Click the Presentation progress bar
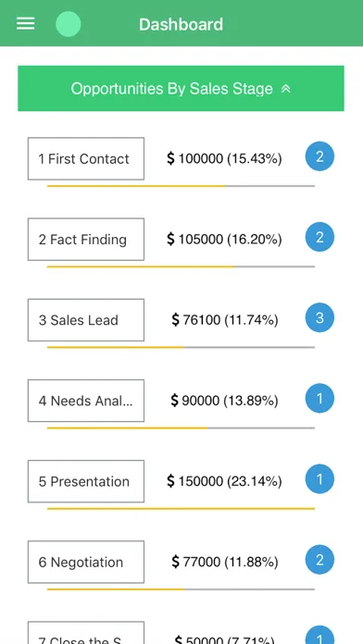The width and height of the screenshot is (363, 644). coord(181,509)
